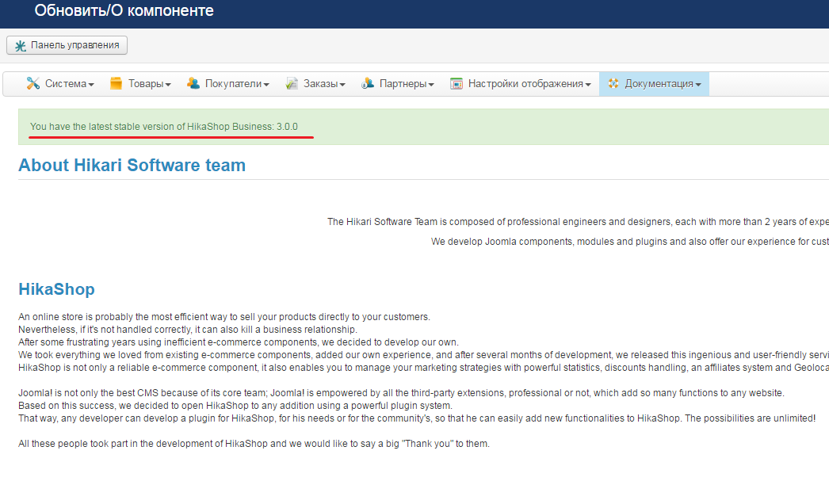This screenshot has height=504, width=829.
Task: Click the line starting 'We develop Joomla components'
Action: (x=630, y=242)
